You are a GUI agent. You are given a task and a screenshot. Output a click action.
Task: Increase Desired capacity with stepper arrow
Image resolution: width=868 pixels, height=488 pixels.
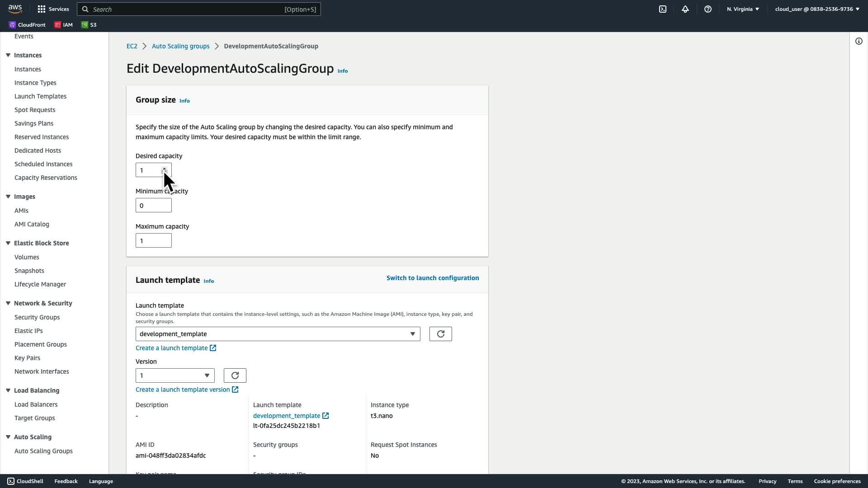click(165, 168)
